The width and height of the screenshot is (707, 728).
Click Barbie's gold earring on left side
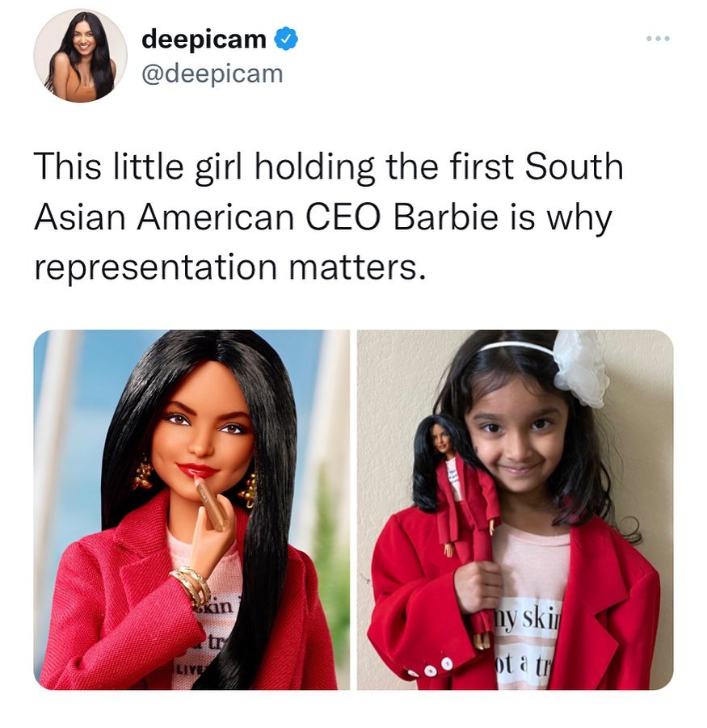tap(144, 473)
